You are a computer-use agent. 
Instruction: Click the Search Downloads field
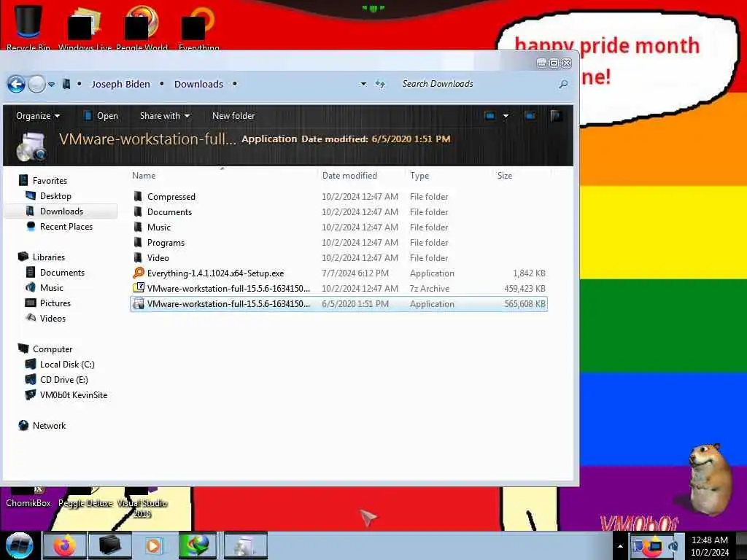pyautogui.click(x=478, y=84)
